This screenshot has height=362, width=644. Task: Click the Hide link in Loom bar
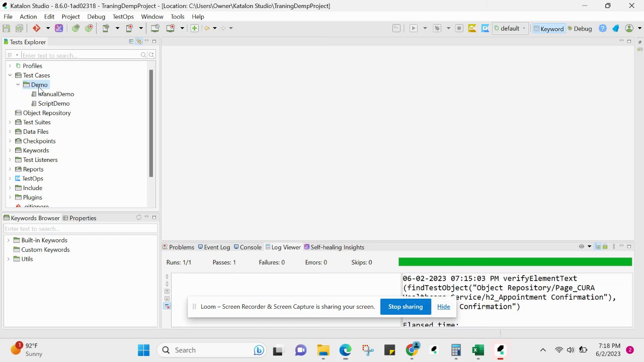444,307
